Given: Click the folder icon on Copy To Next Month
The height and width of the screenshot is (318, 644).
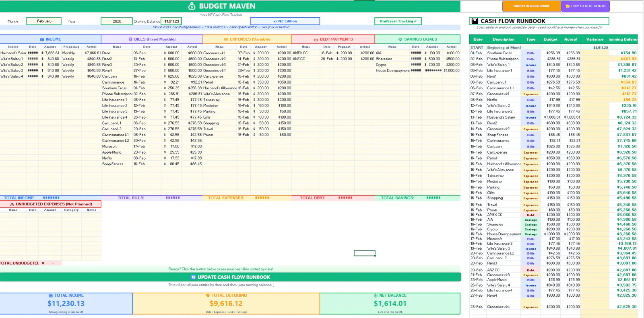Looking at the screenshot, I should tap(568, 6).
